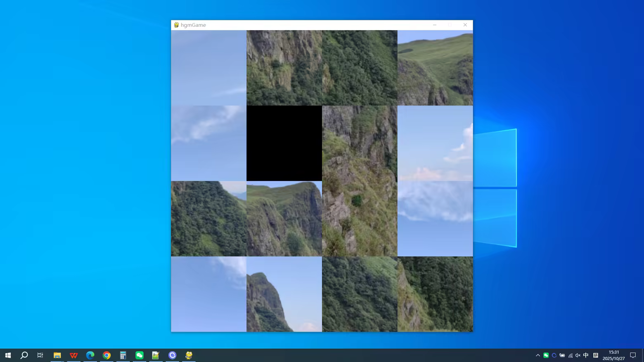Toggle the 中 Chinese/English input mode
The width and height of the screenshot is (644, 362).
coord(586,355)
